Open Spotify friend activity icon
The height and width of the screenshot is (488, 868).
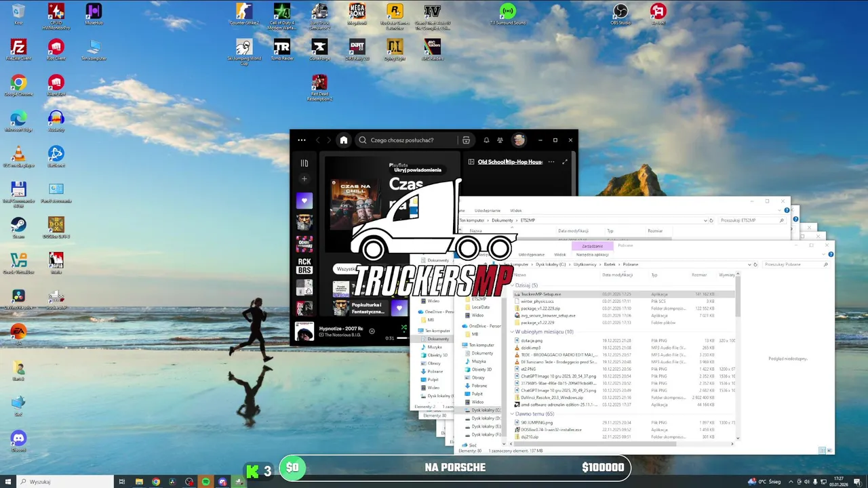500,140
